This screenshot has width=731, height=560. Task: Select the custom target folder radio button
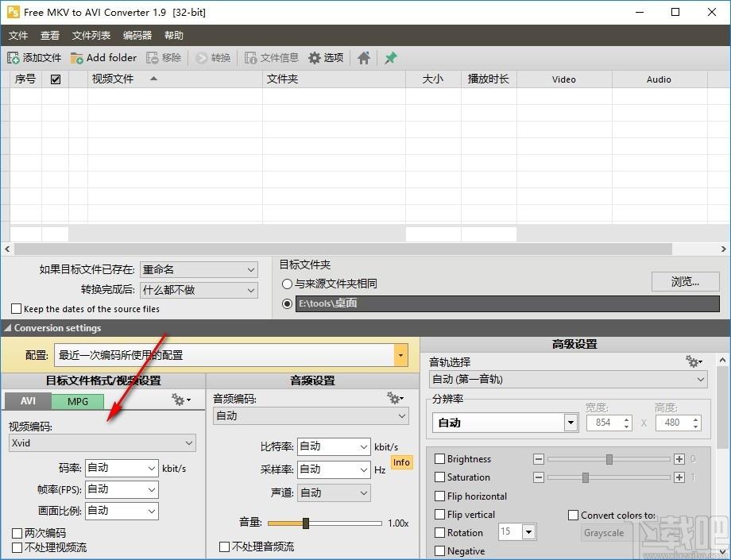287,303
